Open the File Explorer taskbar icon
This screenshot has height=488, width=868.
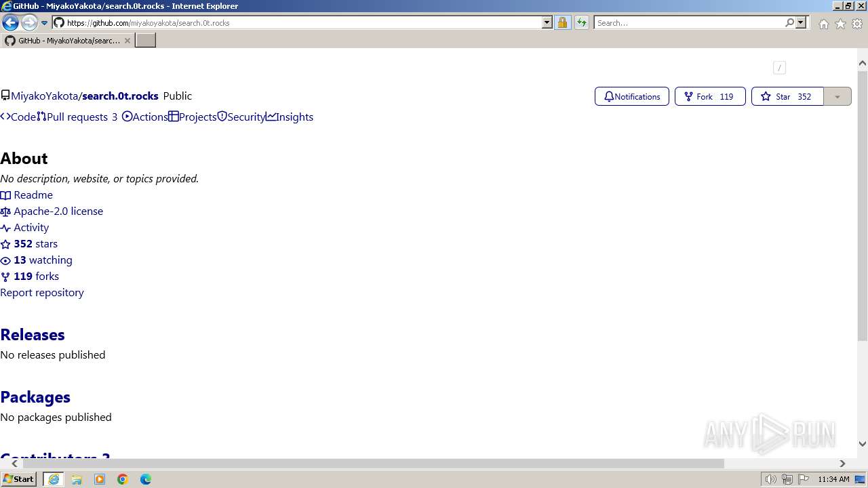(x=77, y=479)
